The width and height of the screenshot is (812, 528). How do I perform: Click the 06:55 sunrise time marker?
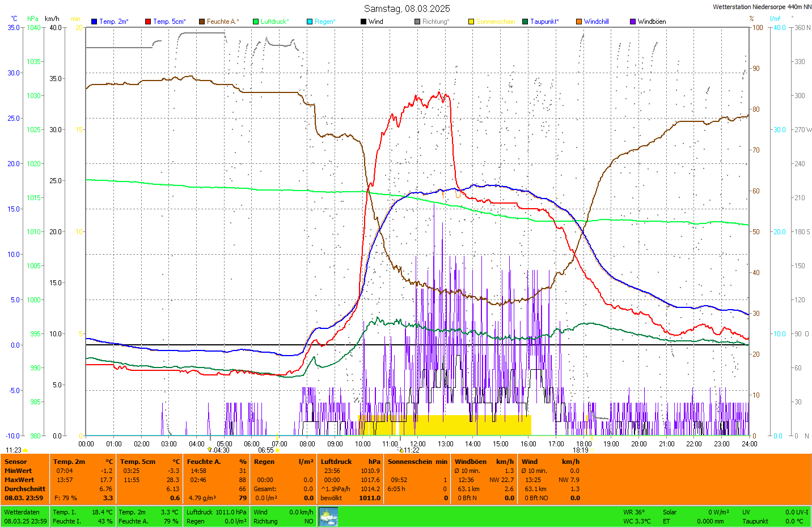click(x=266, y=450)
